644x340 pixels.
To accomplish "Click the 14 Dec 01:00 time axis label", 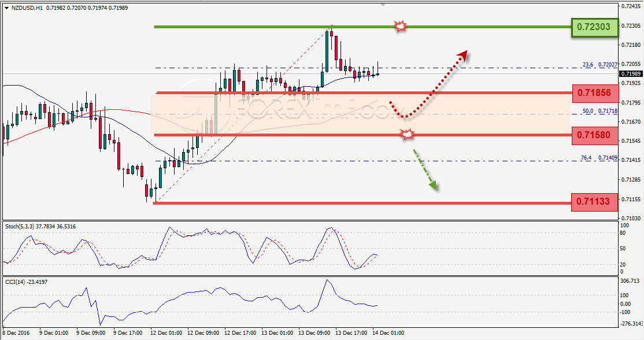I will coord(388,332).
